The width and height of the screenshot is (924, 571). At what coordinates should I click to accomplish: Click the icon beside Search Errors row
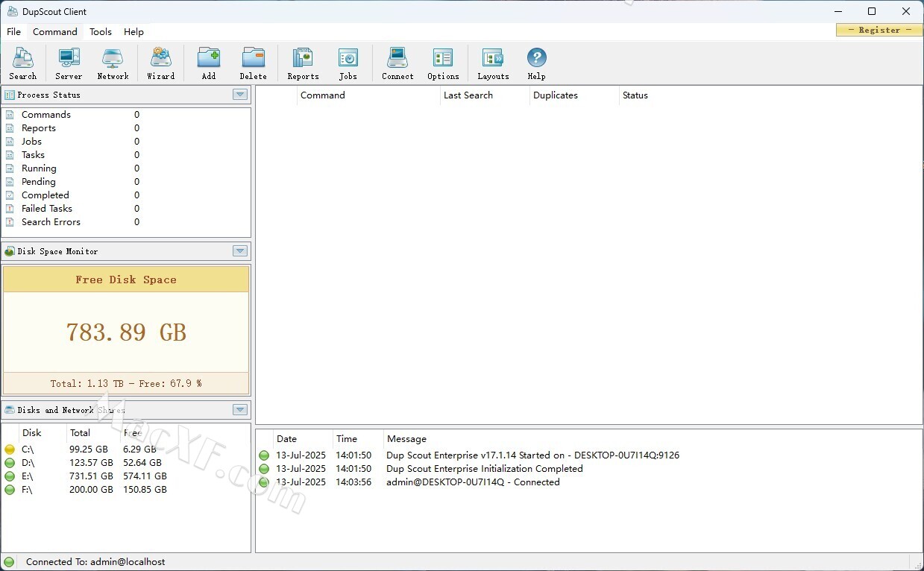click(x=10, y=222)
